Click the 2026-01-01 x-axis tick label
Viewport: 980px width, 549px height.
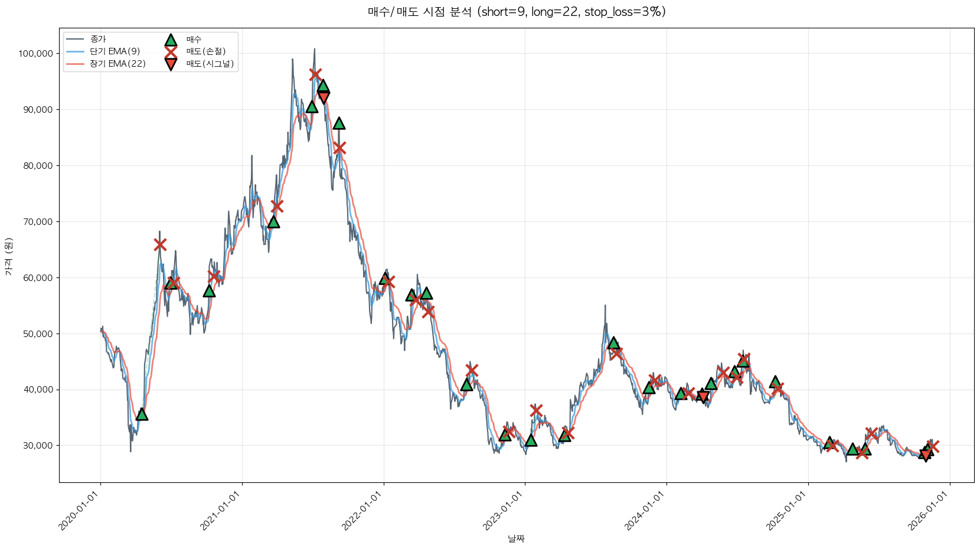pyautogui.click(x=930, y=511)
